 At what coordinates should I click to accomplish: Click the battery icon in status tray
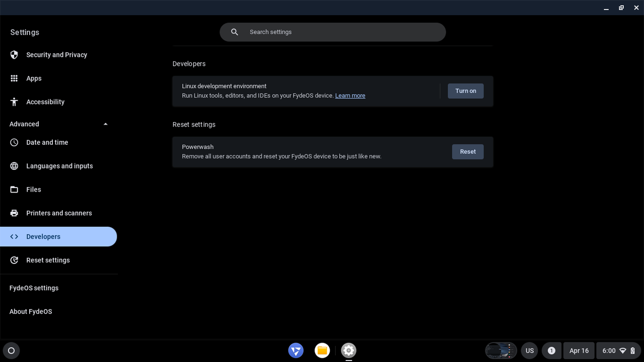click(x=633, y=350)
